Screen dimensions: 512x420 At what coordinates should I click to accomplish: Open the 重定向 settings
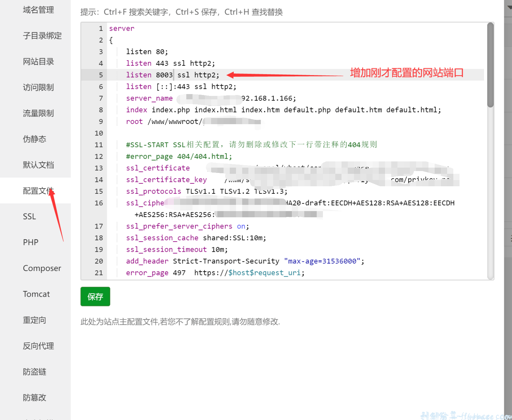pos(34,320)
